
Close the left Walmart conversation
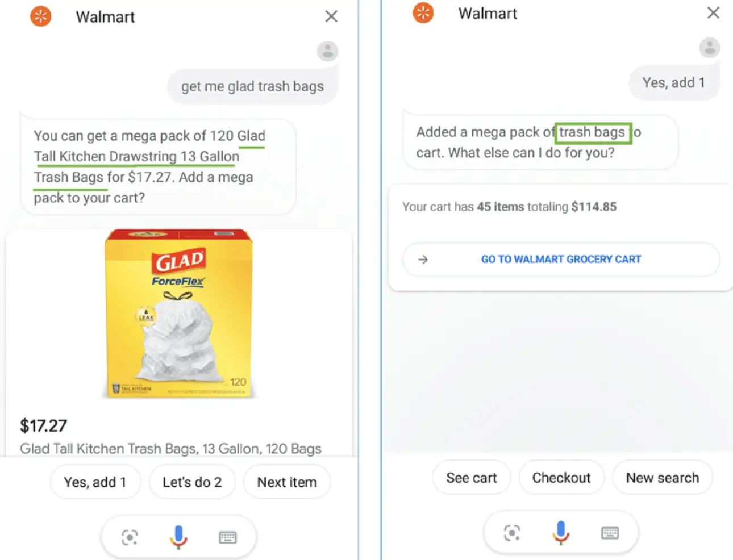[x=331, y=16]
